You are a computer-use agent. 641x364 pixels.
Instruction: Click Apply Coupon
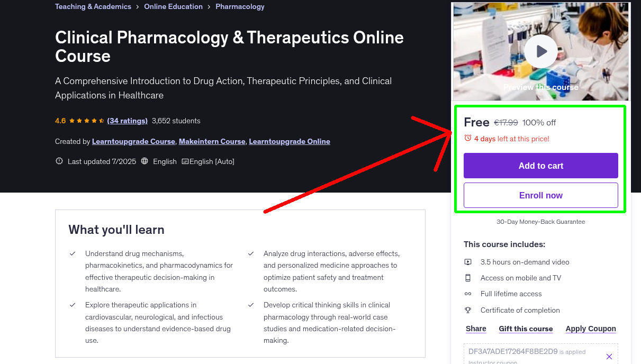pos(591,329)
